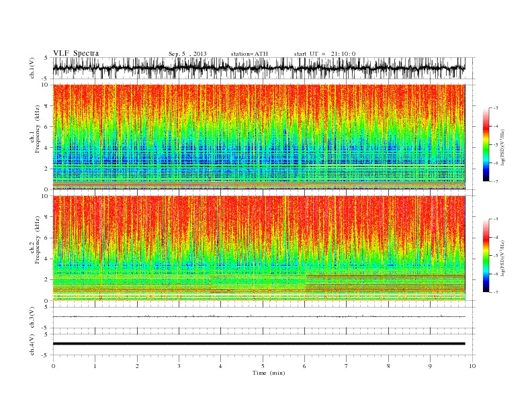The width and height of the screenshot is (532, 411).
Task: Click the "4" tick on the time axis
Action: tap(221, 366)
